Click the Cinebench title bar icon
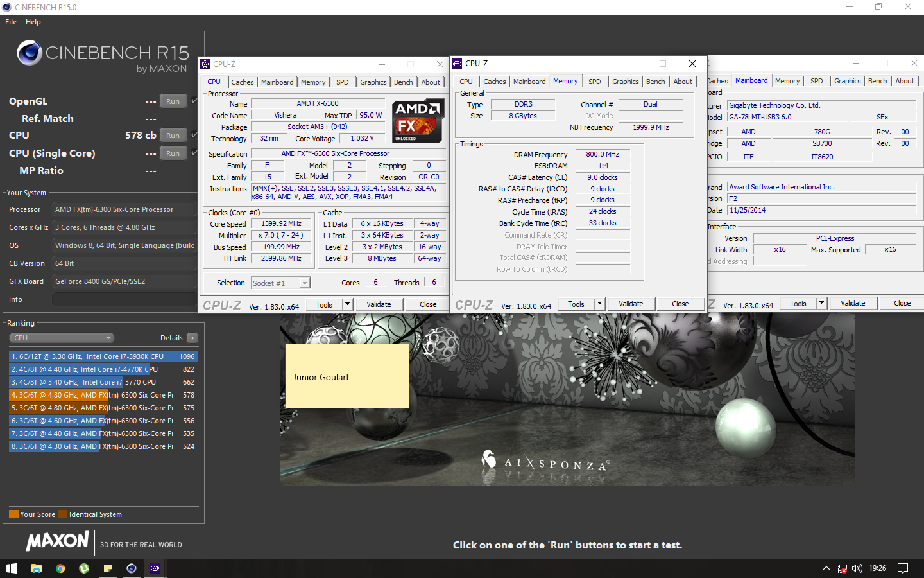 7,7
